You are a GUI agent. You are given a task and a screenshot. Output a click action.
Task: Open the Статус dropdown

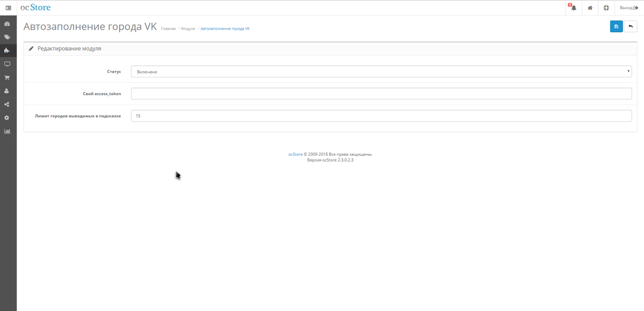coord(381,71)
